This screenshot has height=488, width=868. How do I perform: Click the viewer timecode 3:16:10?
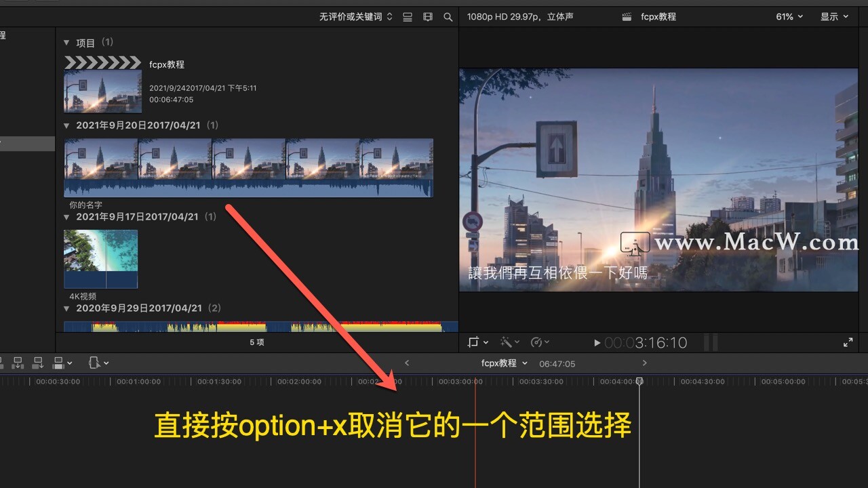click(646, 343)
